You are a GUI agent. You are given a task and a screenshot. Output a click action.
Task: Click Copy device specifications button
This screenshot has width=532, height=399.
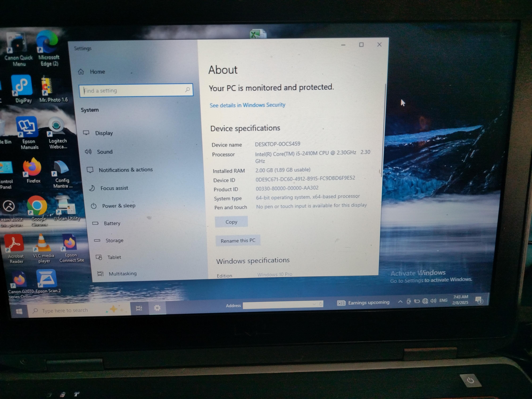click(231, 222)
